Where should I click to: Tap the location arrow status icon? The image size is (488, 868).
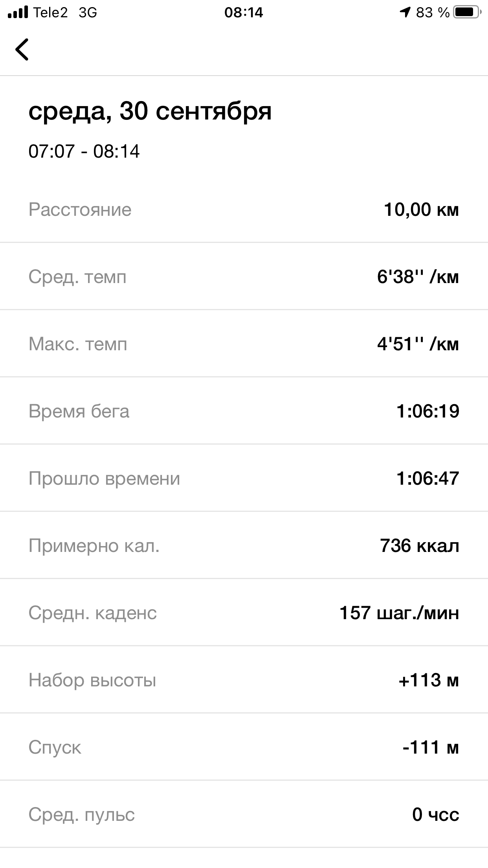pyautogui.click(x=404, y=13)
